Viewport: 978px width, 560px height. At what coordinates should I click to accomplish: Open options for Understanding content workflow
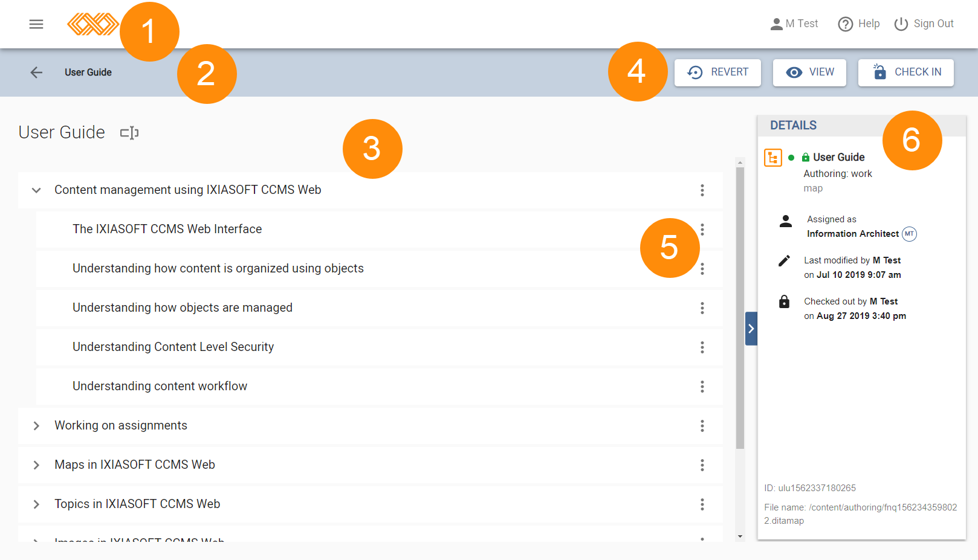[702, 387]
